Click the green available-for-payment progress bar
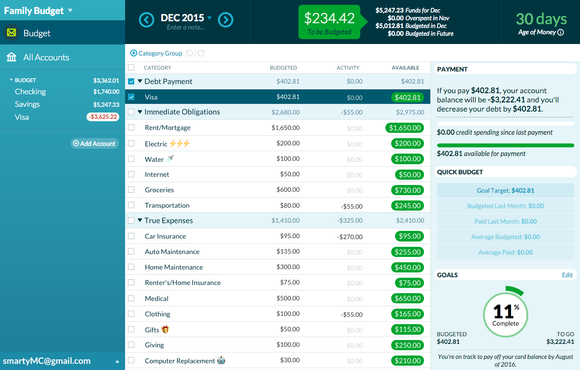 (505, 145)
